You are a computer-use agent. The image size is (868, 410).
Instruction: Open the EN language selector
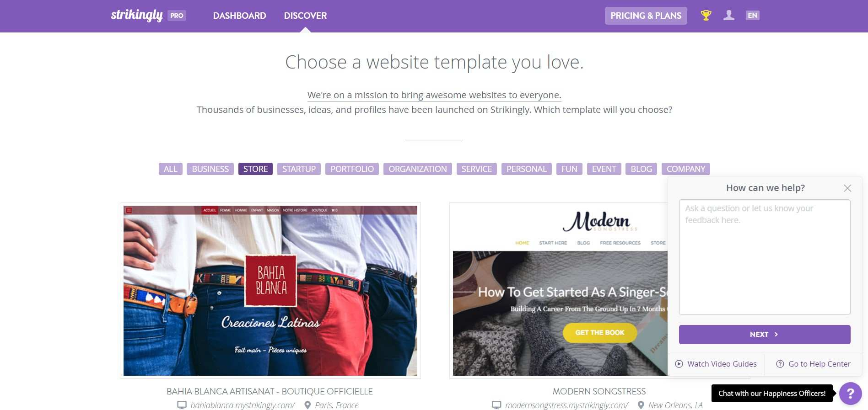[752, 16]
